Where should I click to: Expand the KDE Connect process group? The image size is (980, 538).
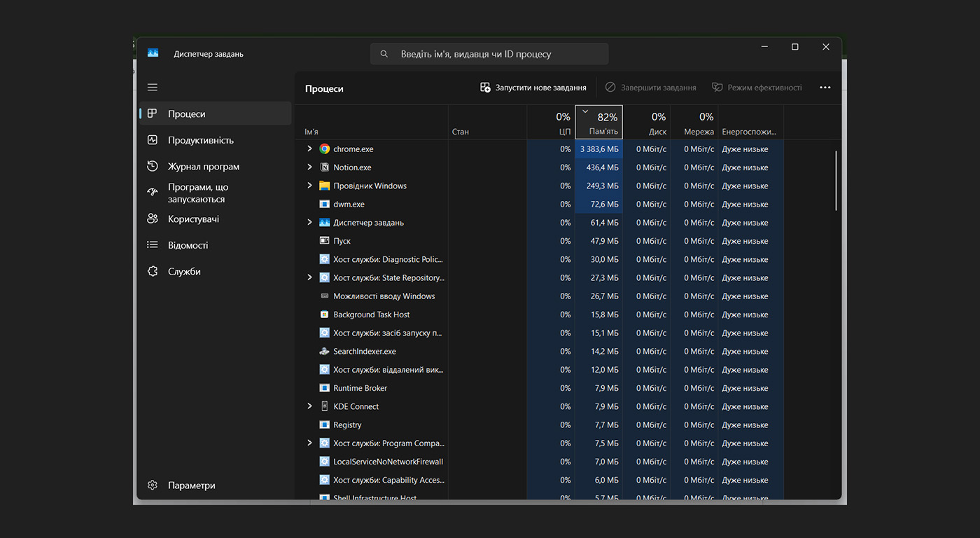(x=309, y=406)
